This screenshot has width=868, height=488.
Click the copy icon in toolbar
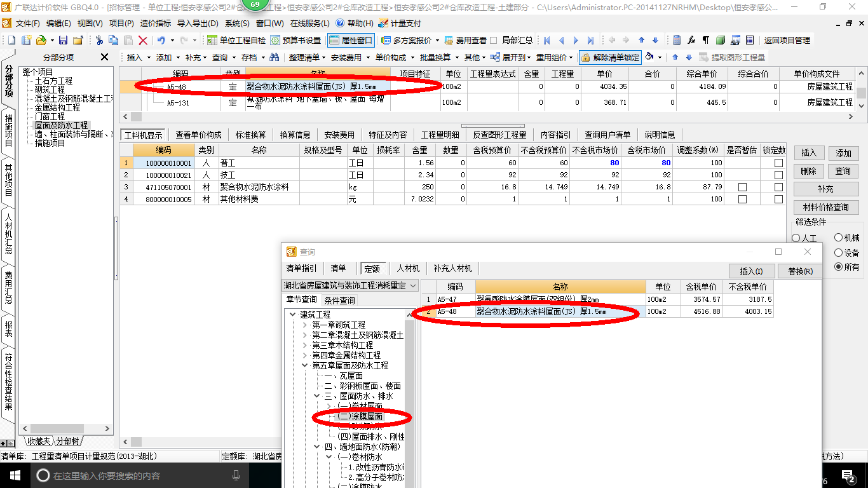coord(114,40)
